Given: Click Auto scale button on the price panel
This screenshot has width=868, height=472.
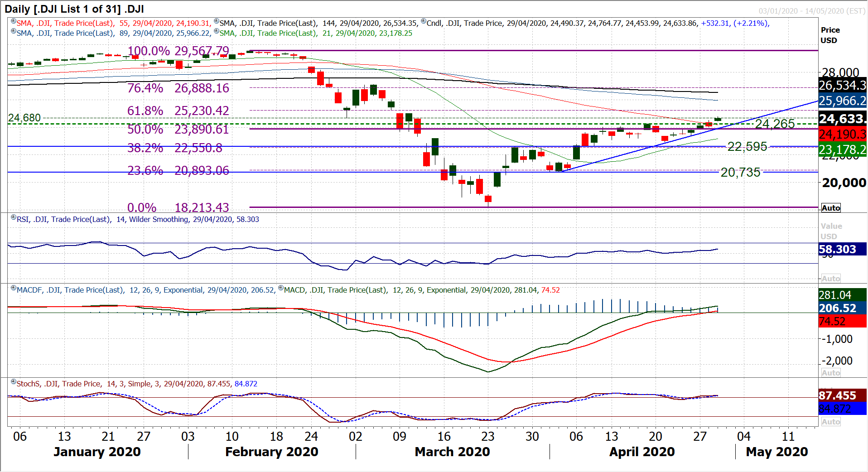Looking at the screenshot, I should click(x=831, y=208).
